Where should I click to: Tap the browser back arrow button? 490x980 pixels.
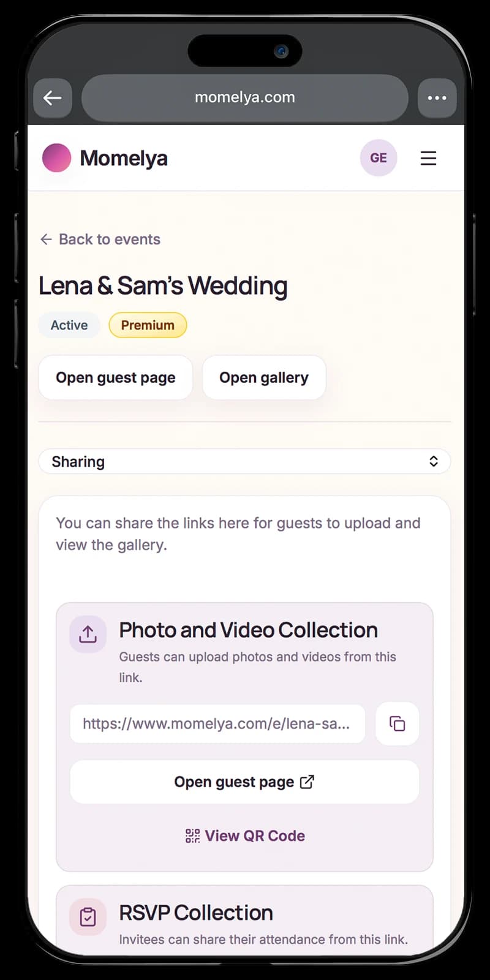pos(53,98)
